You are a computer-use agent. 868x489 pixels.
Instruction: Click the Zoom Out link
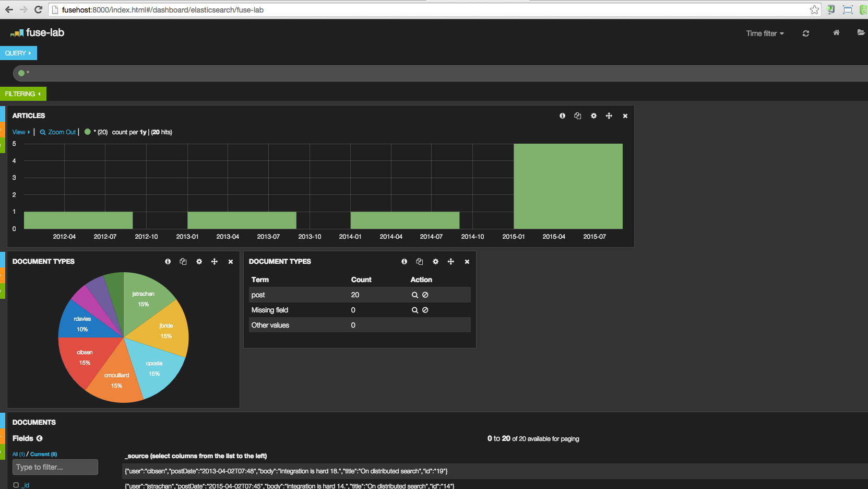point(58,132)
